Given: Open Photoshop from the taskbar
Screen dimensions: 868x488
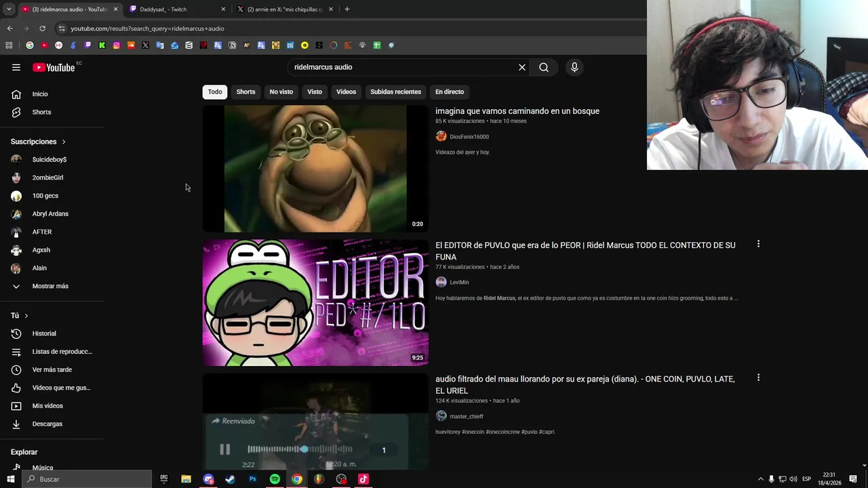Looking at the screenshot, I should pos(252,479).
